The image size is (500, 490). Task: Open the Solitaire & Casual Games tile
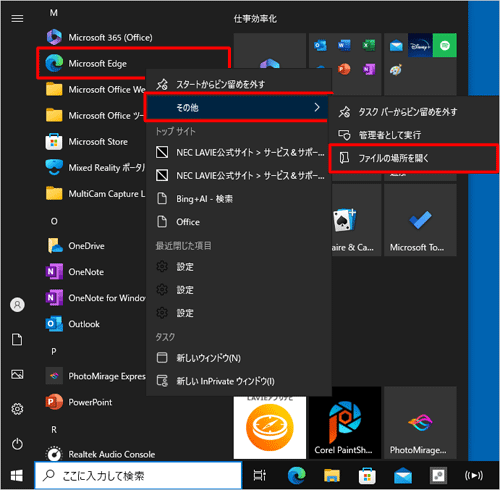click(x=356, y=220)
